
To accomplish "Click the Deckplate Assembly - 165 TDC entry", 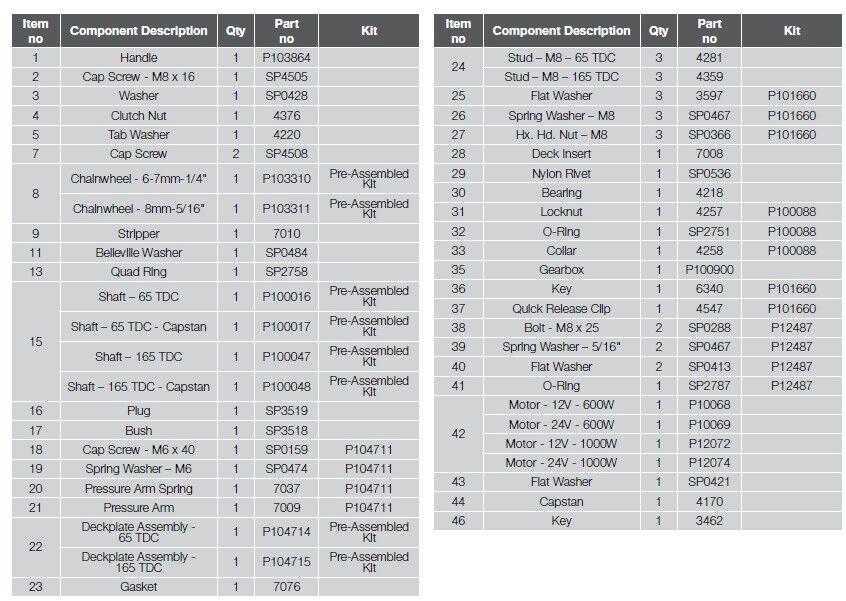I will (x=139, y=562).
